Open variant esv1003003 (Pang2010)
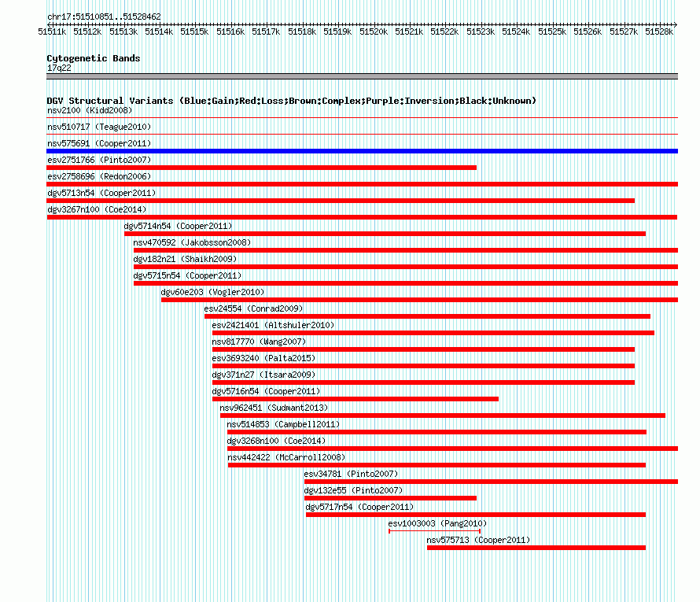The height and width of the screenshot is (602, 700). 437,523
